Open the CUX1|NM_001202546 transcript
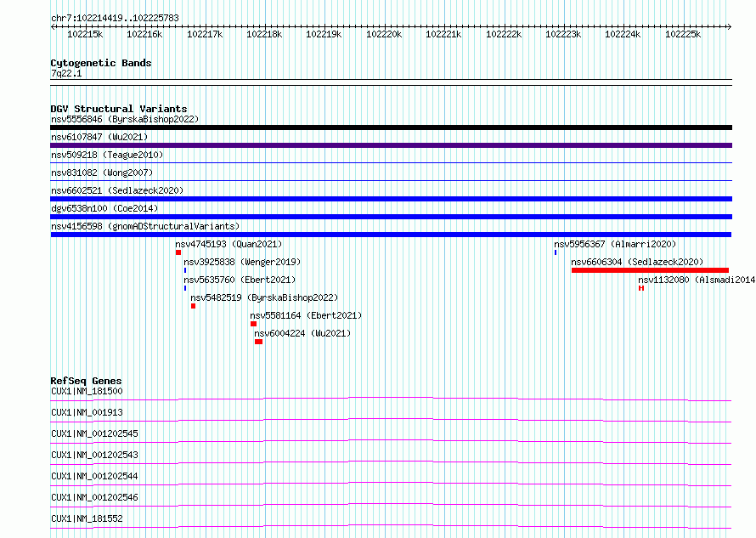This screenshot has width=756, height=538. (94, 497)
